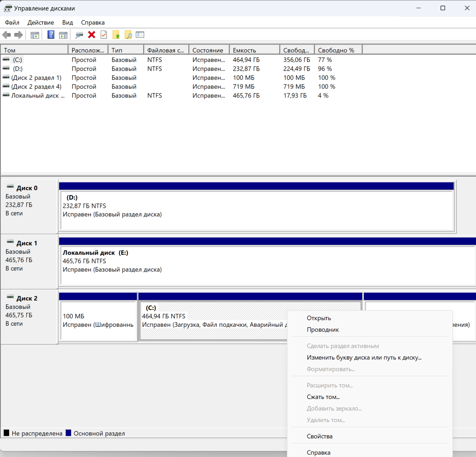Click the Диск 0 Базовый 232,87 ГБ label

[x=29, y=206]
